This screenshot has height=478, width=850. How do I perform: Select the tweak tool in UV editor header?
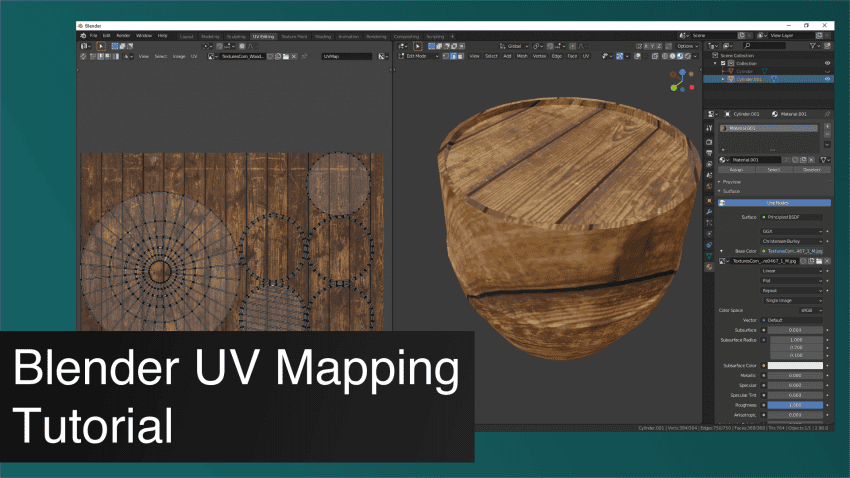pyautogui.click(x=101, y=47)
